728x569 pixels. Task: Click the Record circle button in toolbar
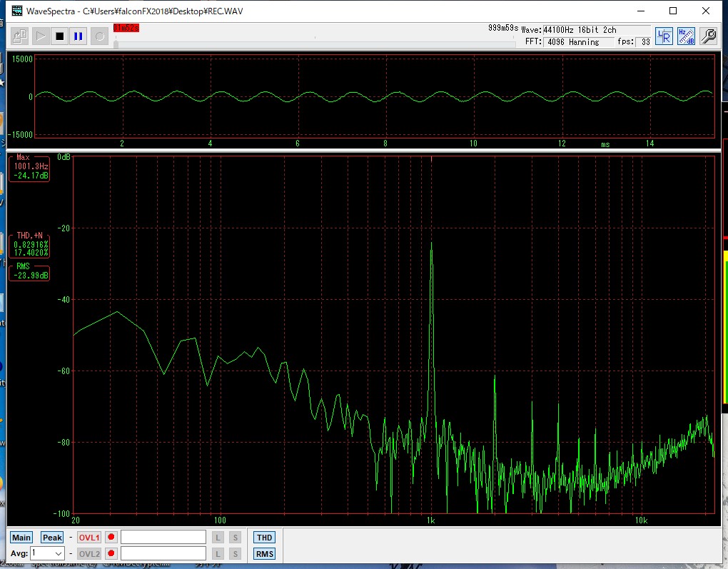point(100,36)
